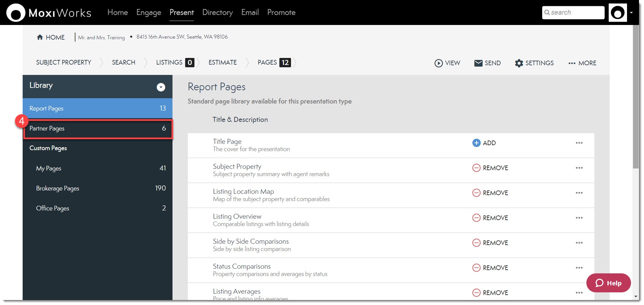The width and height of the screenshot is (644, 305).
Task: Click Mr. and Mrs. Training text
Action: [101, 38]
